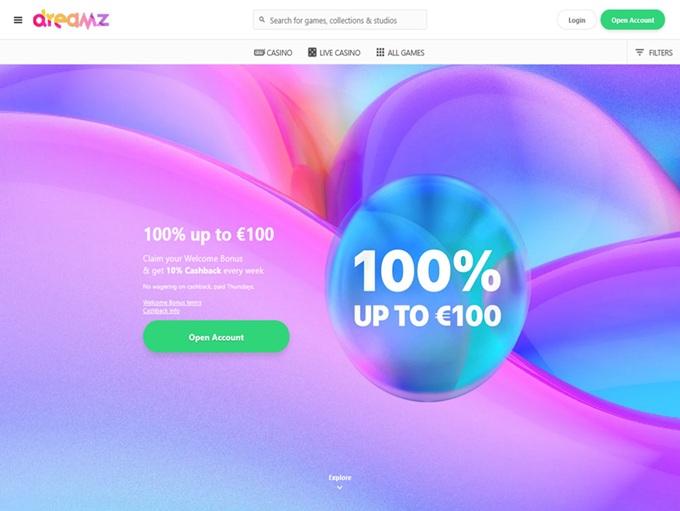Select the All Games tab

(x=400, y=52)
